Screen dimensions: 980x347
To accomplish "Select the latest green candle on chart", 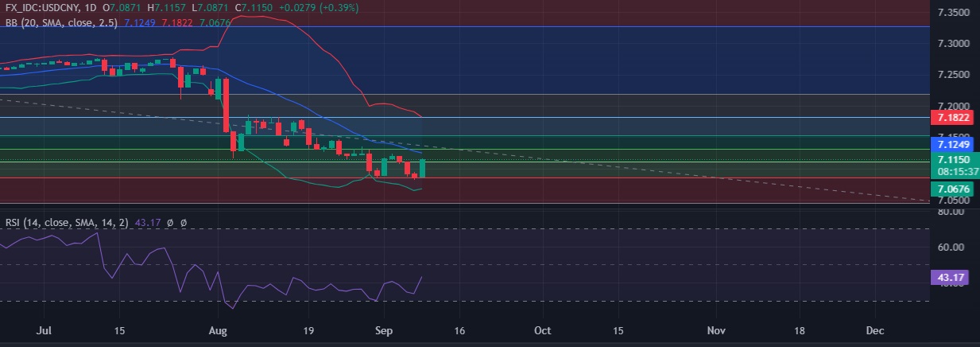I will click(x=423, y=168).
